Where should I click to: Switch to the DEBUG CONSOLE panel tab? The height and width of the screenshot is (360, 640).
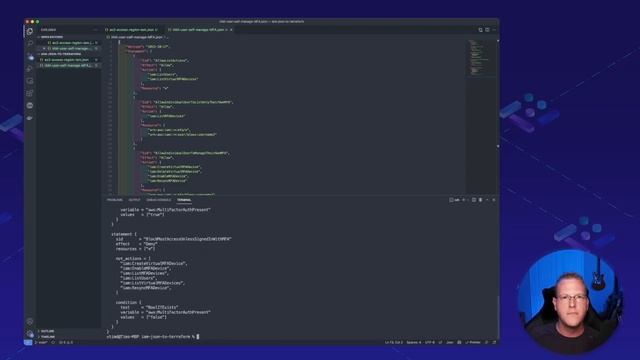pyautogui.click(x=159, y=200)
